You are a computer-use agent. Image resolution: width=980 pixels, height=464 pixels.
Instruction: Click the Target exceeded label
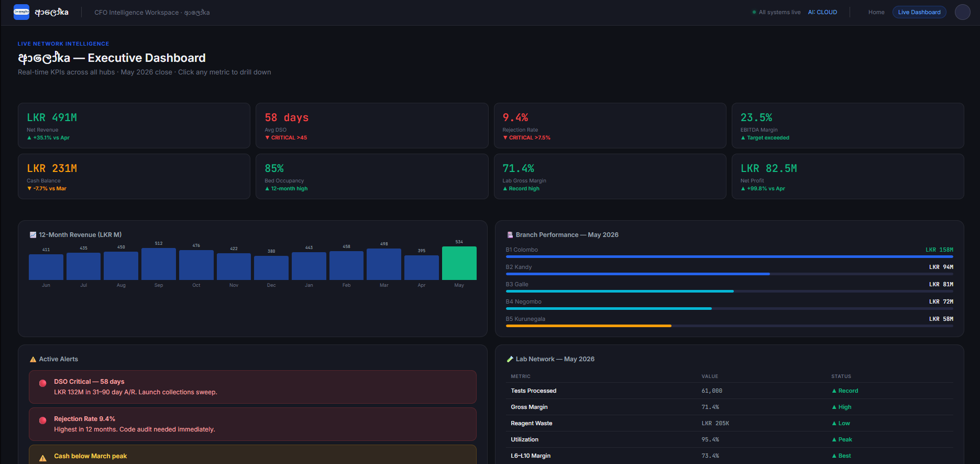[765, 138]
